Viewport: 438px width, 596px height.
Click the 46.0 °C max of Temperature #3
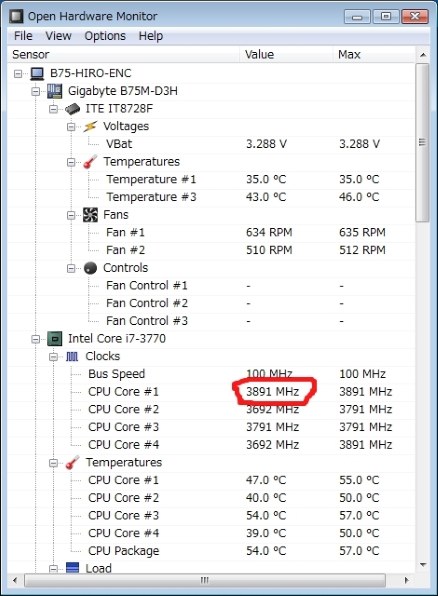[359, 197]
